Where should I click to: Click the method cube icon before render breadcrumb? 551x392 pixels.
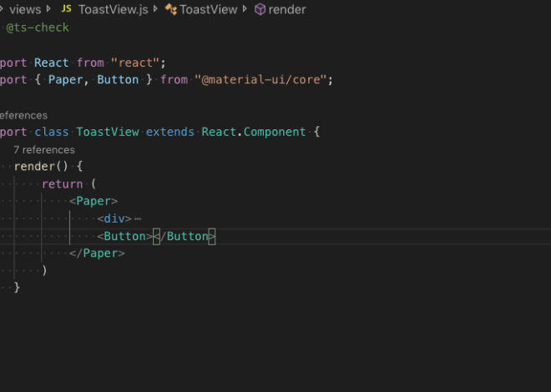tap(260, 9)
